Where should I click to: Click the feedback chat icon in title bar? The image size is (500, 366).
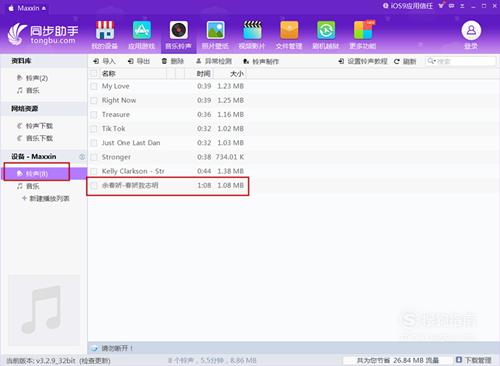pyautogui.click(x=451, y=6)
